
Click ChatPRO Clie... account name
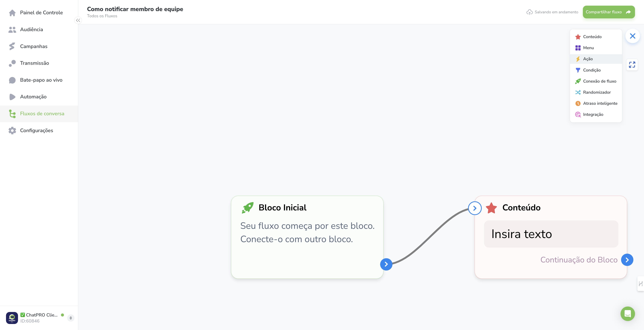(x=42, y=315)
